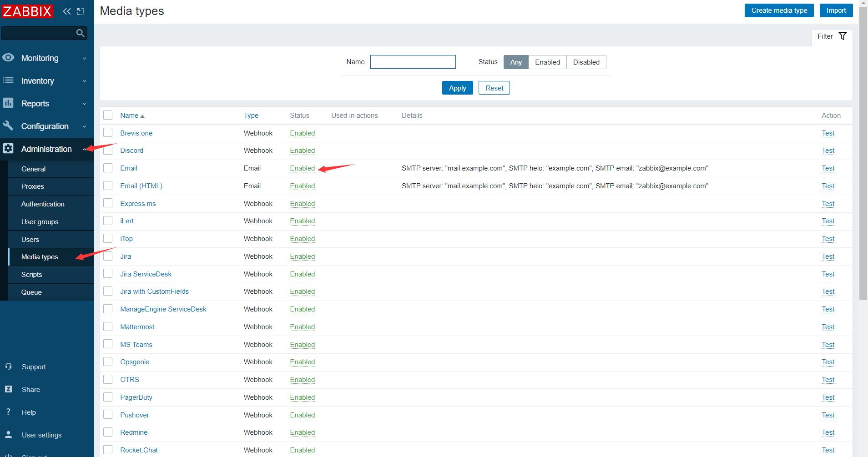The width and height of the screenshot is (868, 457).
Task: Open ManageEngine ServiceDesk media type
Action: [x=163, y=309]
